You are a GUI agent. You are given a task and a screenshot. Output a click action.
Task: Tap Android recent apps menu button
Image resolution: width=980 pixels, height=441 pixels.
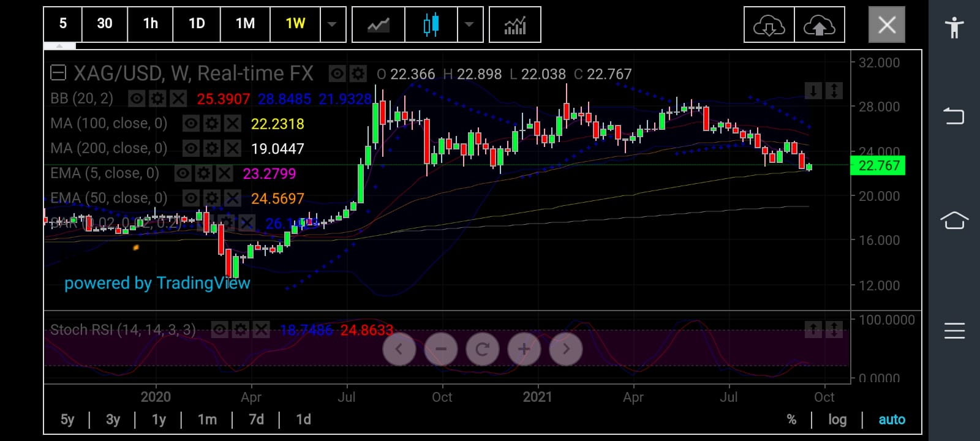pyautogui.click(x=954, y=331)
